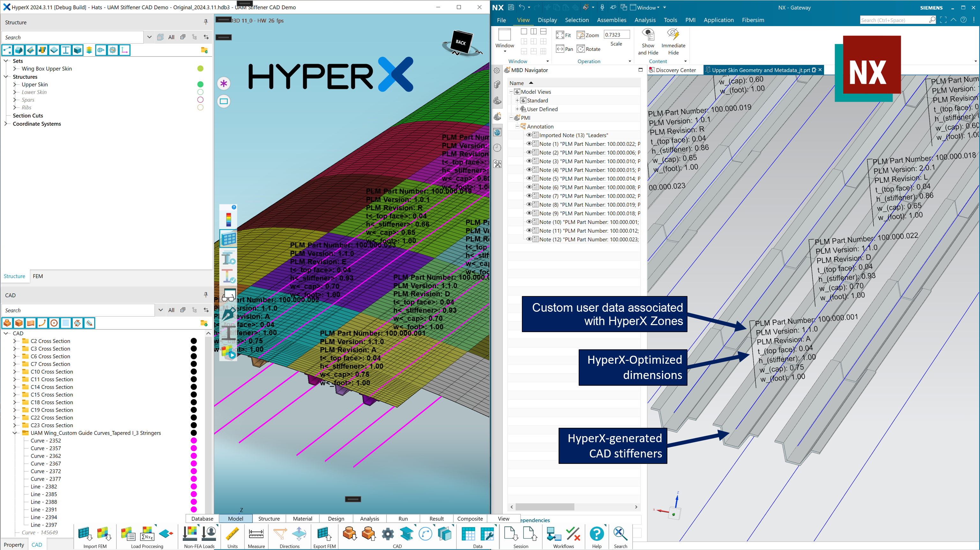
Task: Click the magenta color dot for Curve - 2352
Action: coord(194,441)
